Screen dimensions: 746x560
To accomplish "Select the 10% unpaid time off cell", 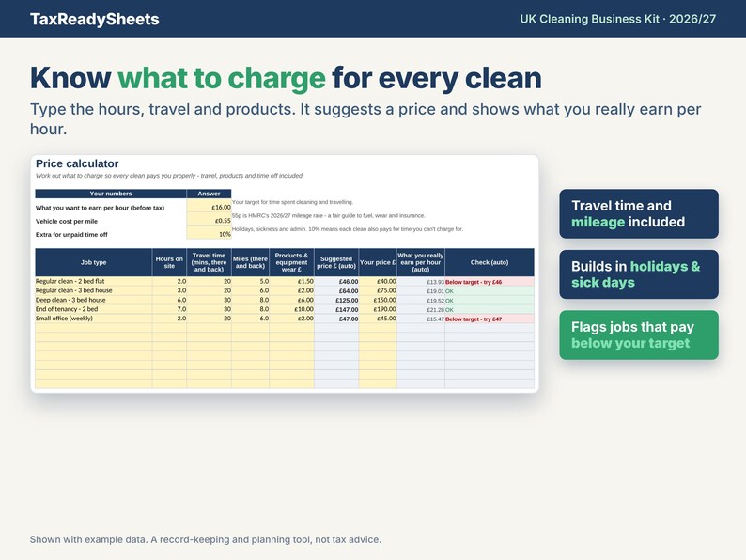I will [x=209, y=234].
